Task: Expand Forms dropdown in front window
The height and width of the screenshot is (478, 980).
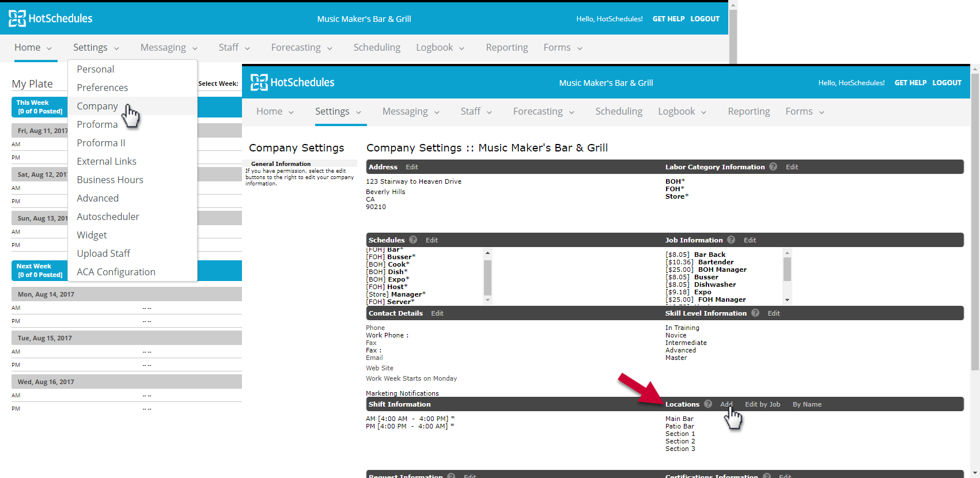Action: click(822, 112)
